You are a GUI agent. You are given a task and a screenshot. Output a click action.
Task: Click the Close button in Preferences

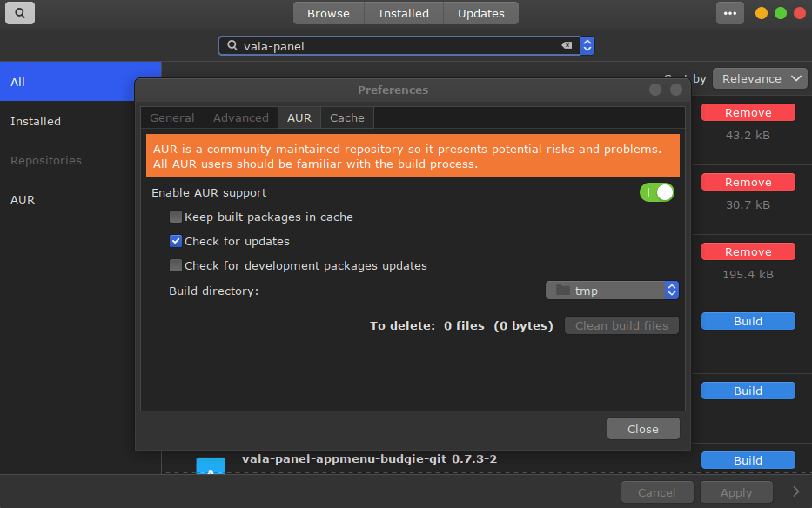point(643,429)
